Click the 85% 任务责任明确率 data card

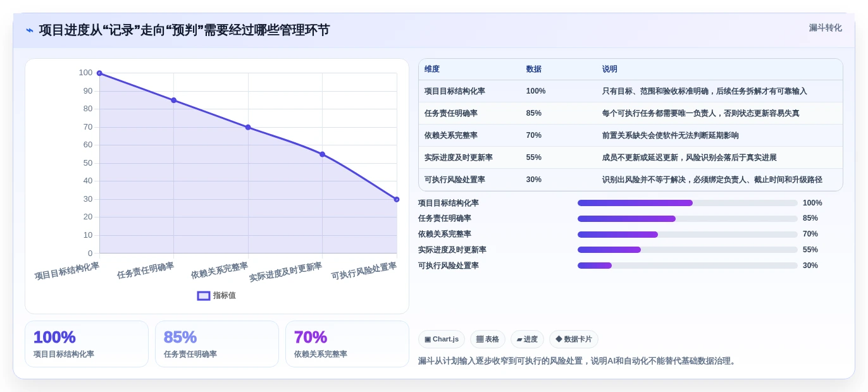tap(217, 344)
